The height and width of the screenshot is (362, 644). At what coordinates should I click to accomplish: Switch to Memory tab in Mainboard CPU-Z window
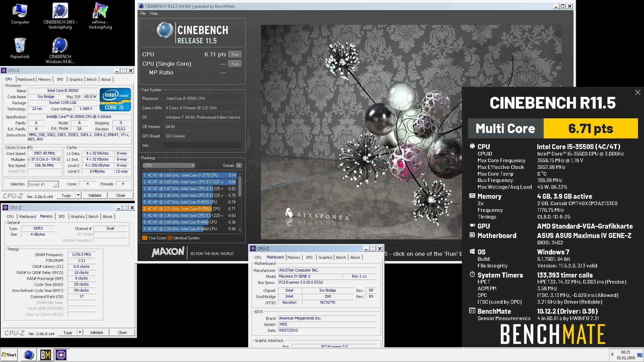[x=294, y=257]
